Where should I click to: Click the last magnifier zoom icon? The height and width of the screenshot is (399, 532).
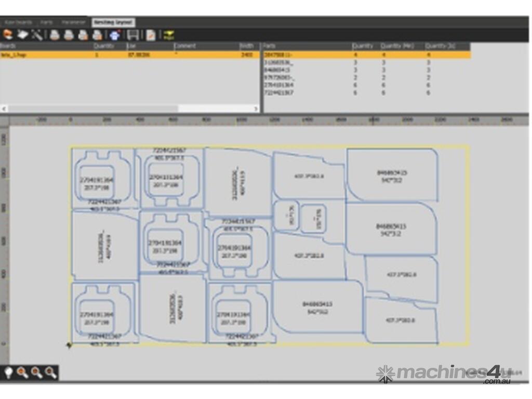pos(50,372)
